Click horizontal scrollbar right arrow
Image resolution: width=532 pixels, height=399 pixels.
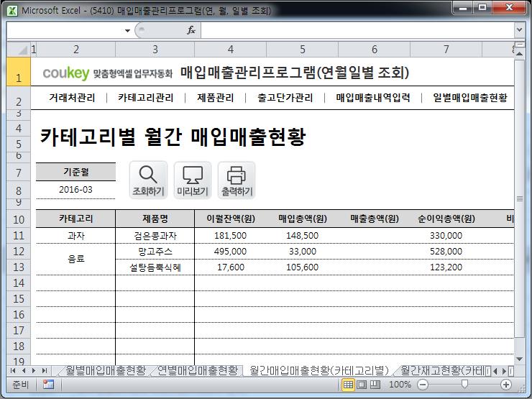pos(504,371)
